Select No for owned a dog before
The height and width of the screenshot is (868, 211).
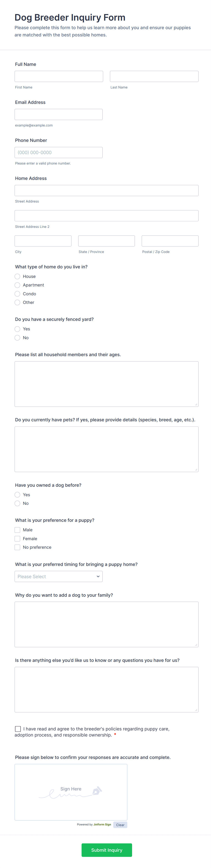(17, 504)
